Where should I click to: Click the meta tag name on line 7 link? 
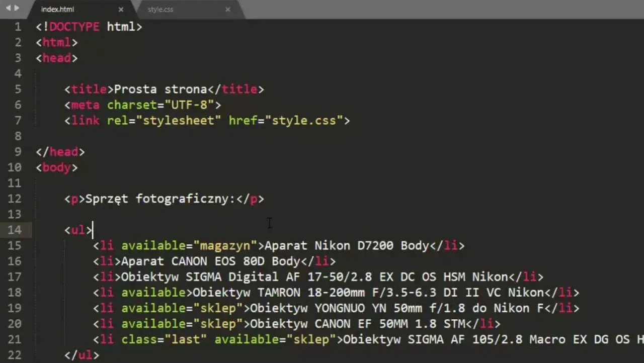coord(86,121)
